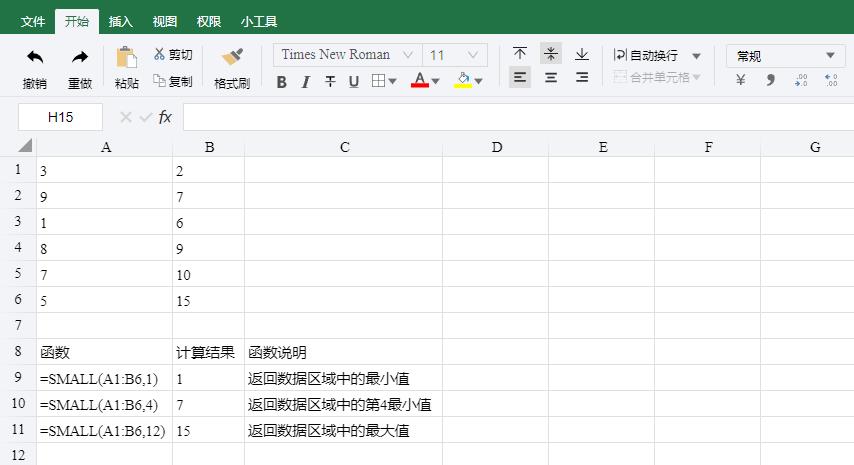Select the format painter (格式刷) brush

click(x=232, y=57)
